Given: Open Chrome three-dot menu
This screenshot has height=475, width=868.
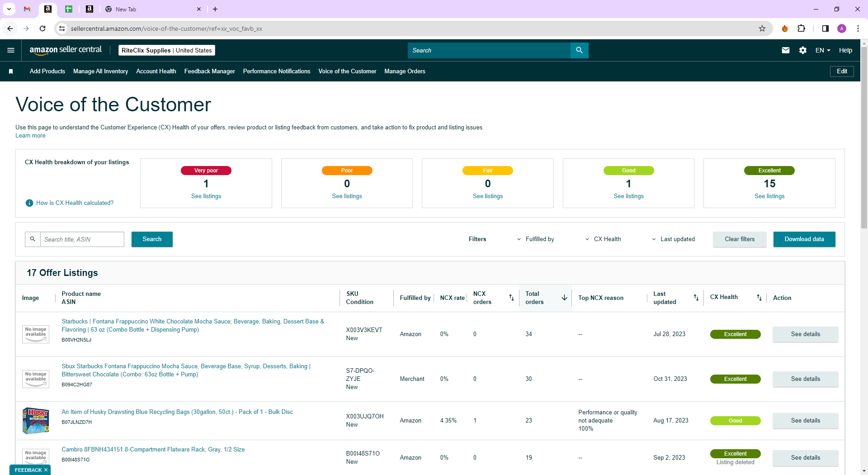Looking at the screenshot, I should 858,28.
